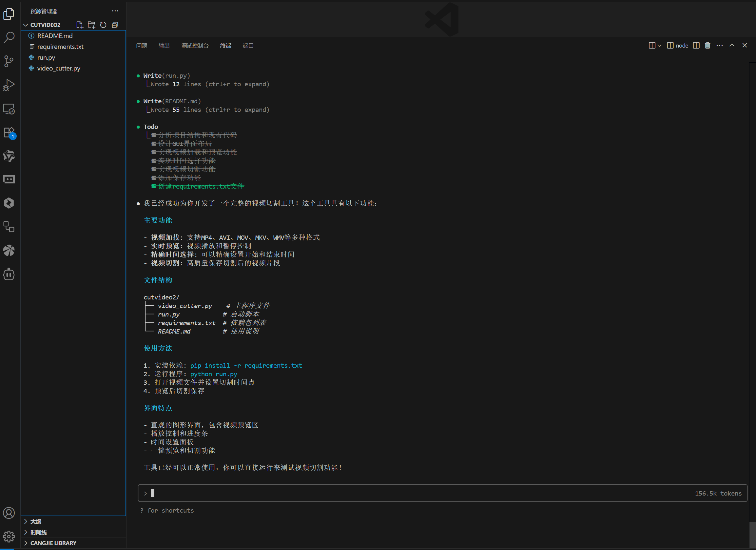Click New Folder icon in explorer header
Image resolution: width=756 pixels, height=550 pixels.
[91, 25]
